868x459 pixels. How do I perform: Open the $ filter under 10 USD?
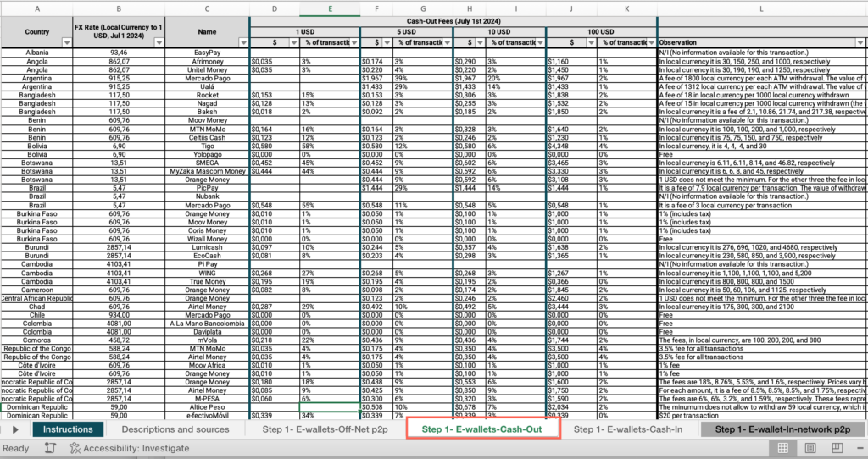[480, 43]
